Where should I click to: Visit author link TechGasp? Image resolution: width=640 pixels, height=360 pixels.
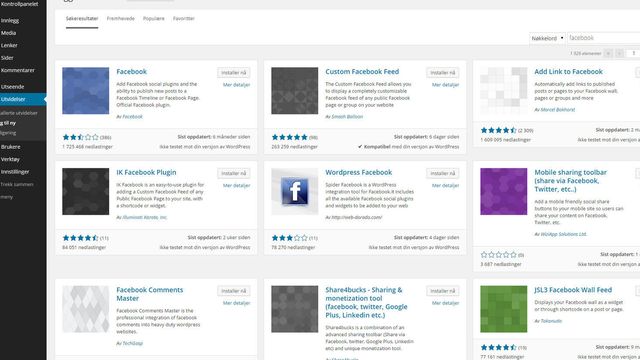(x=133, y=343)
